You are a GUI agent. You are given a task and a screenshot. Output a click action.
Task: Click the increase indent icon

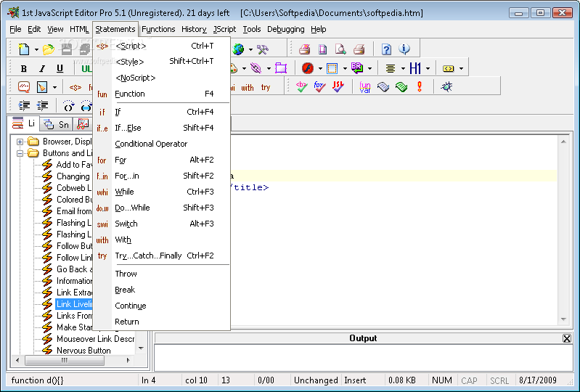click(24, 106)
